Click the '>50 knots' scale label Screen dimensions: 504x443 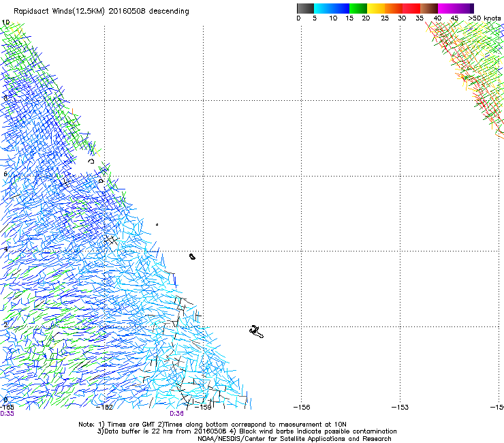[x=484, y=18]
